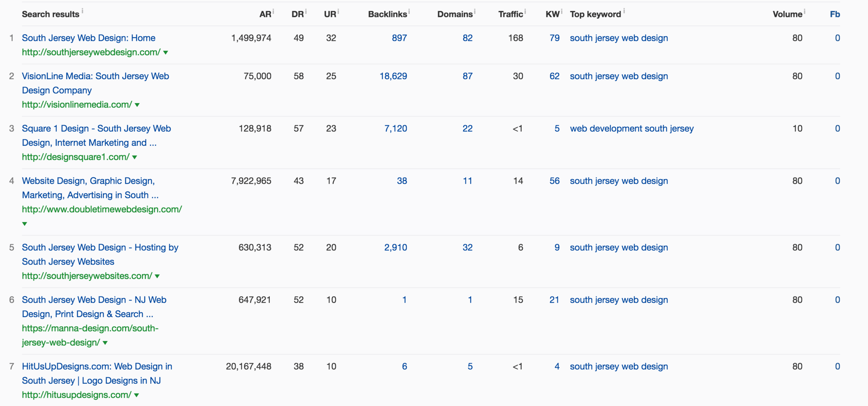The height and width of the screenshot is (406, 868).
Task: Open the Fb column header
Action: [835, 14]
